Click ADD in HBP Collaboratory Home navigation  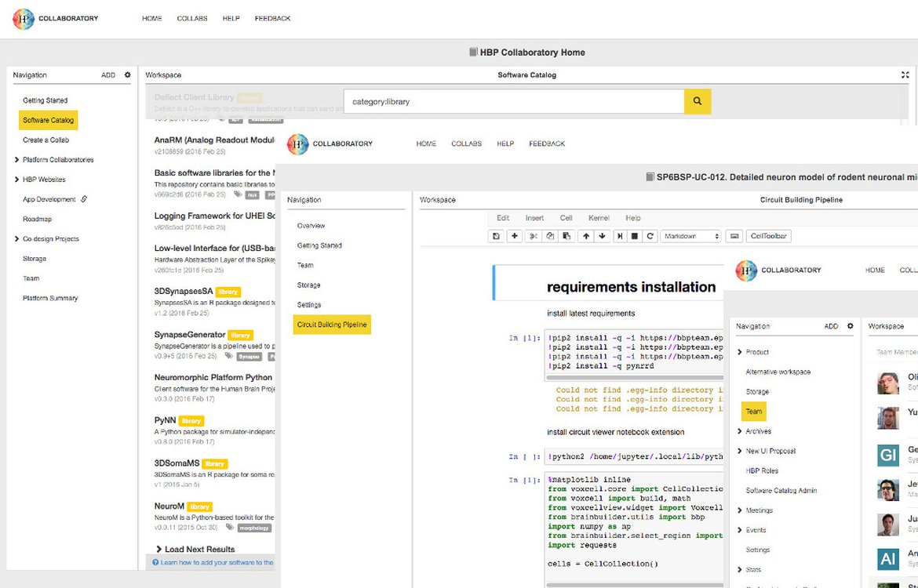108,75
